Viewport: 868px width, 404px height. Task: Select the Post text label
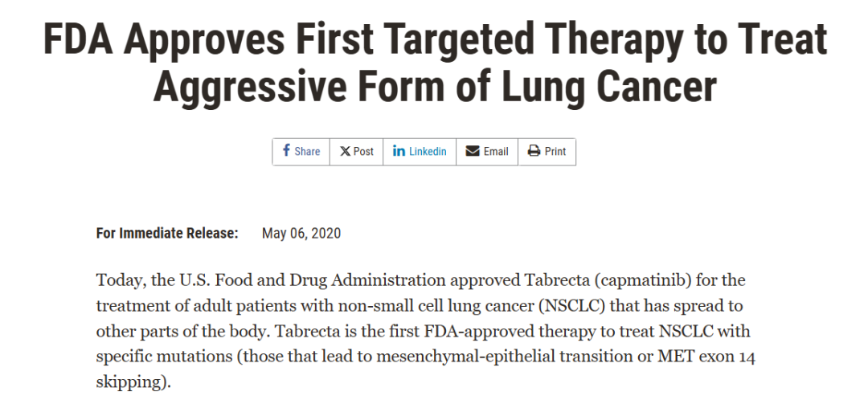coord(364,151)
